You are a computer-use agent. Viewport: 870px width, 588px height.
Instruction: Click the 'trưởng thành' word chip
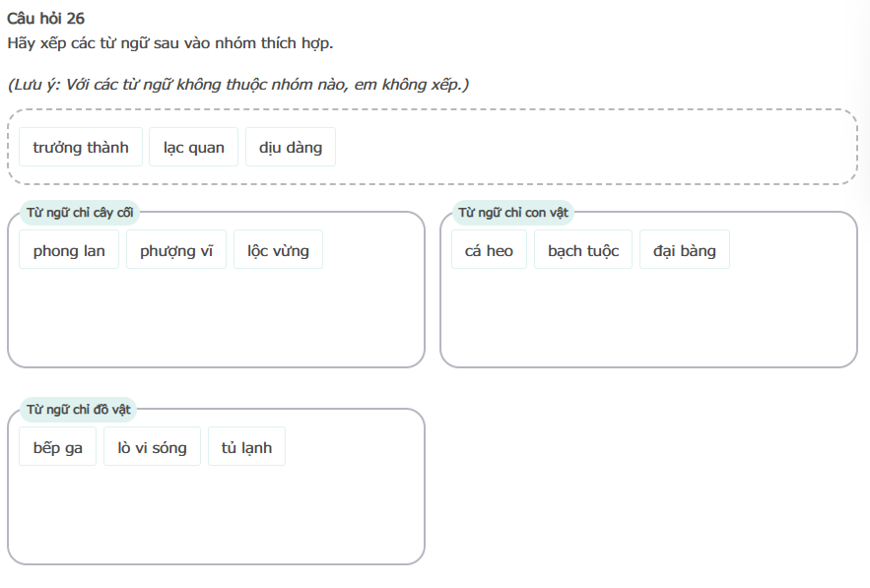click(x=81, y=148)
